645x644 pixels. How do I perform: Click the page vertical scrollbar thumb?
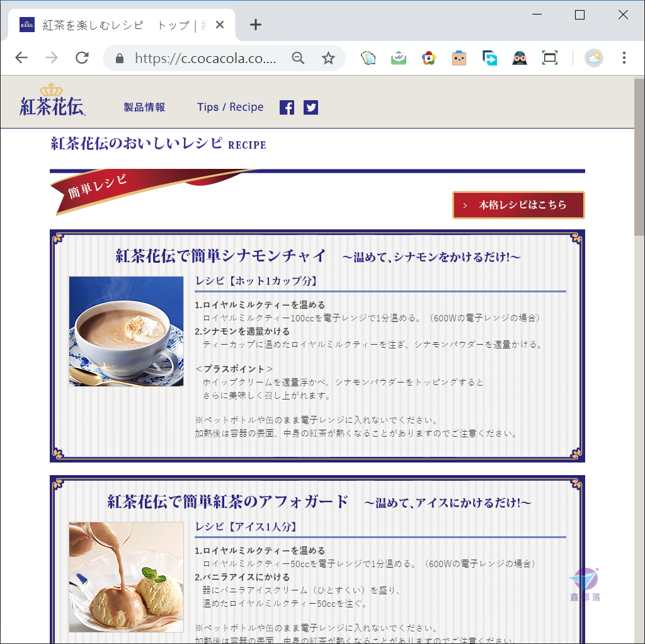click(639, 157)
